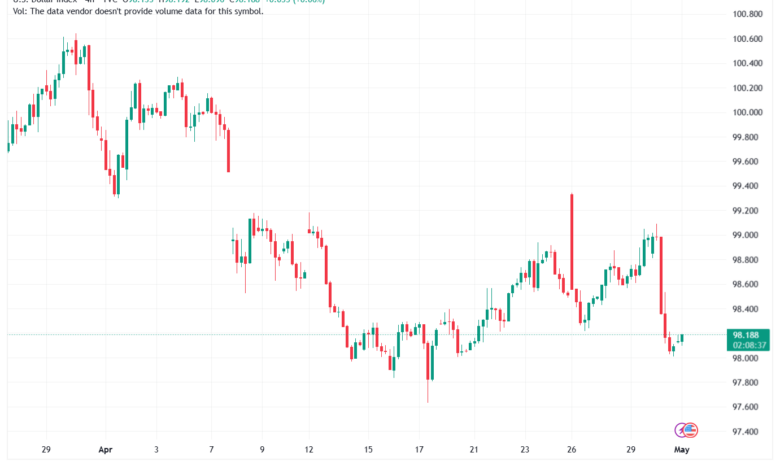The width and height of the screenshot is (780, 470).
Task: Click the 97.600 price axis label
Action: 746,407
